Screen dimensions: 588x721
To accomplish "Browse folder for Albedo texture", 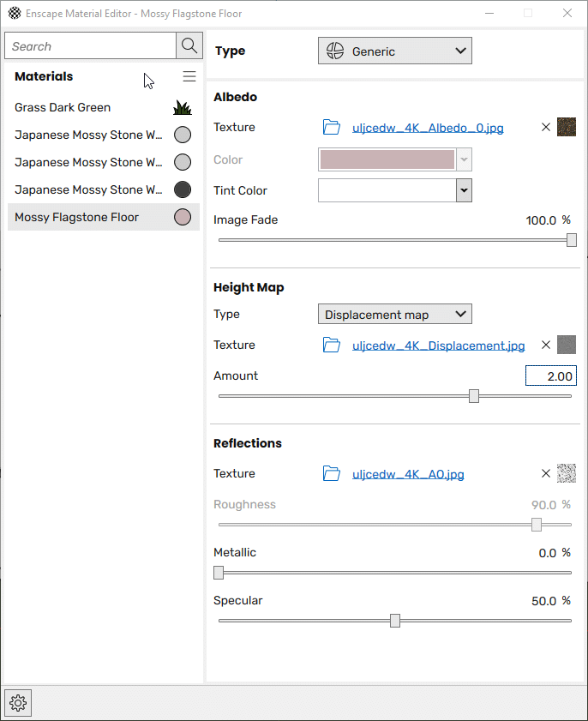I will [x=332, y=128].
